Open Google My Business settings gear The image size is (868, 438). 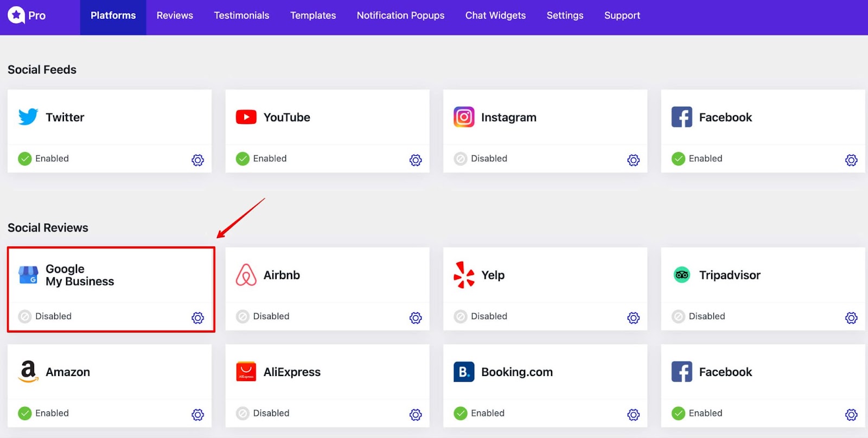[x=198, y=318]
